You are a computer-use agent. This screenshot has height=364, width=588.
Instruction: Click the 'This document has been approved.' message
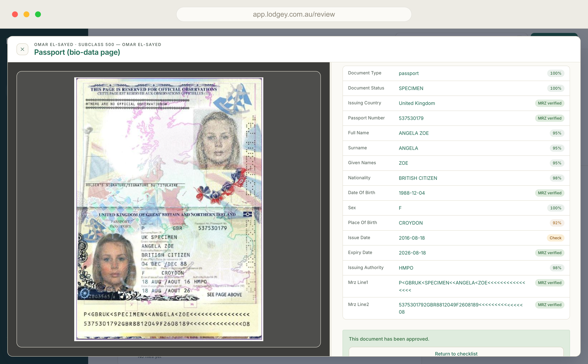pos(389,339)
